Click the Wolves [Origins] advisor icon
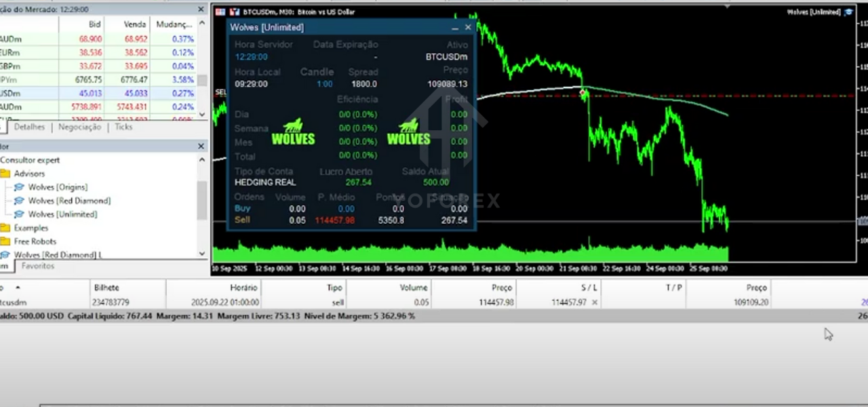The height and width of the screenshot is (407, 868). coord(19,187)
